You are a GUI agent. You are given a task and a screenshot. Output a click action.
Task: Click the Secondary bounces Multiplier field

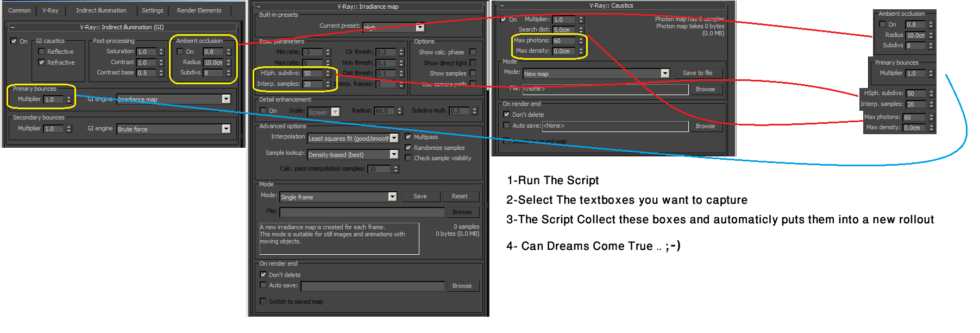tap(54, 129)
